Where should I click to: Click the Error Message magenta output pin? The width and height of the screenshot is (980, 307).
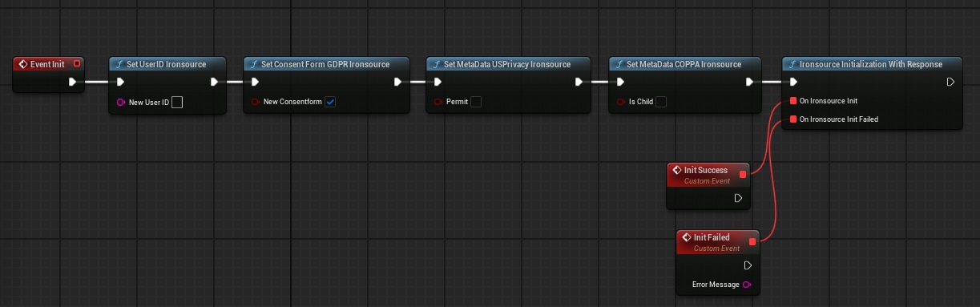tap(747, 285)
